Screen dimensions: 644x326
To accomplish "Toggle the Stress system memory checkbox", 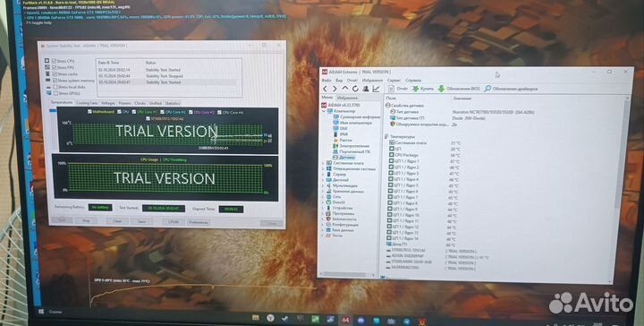I will (55, 81).
